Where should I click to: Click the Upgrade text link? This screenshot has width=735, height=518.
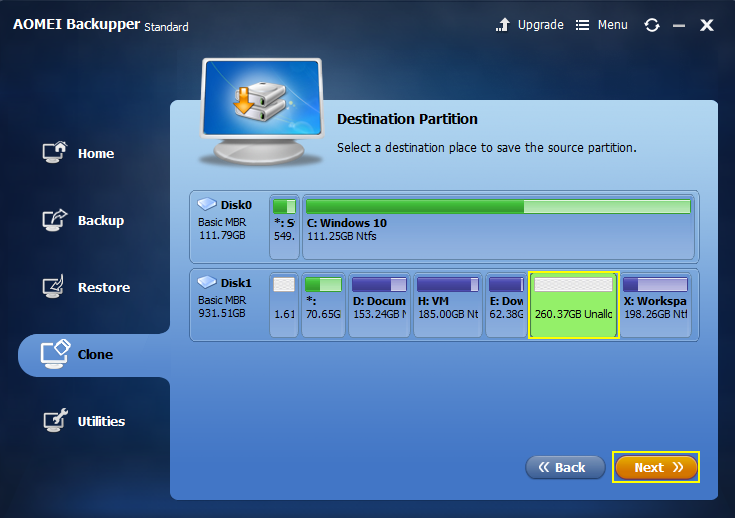coord(540,25)
